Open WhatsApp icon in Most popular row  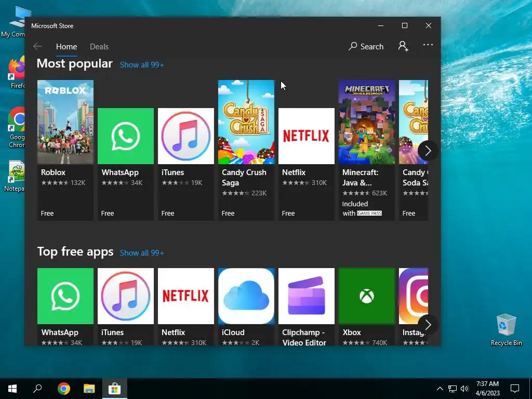coord(126,136)
